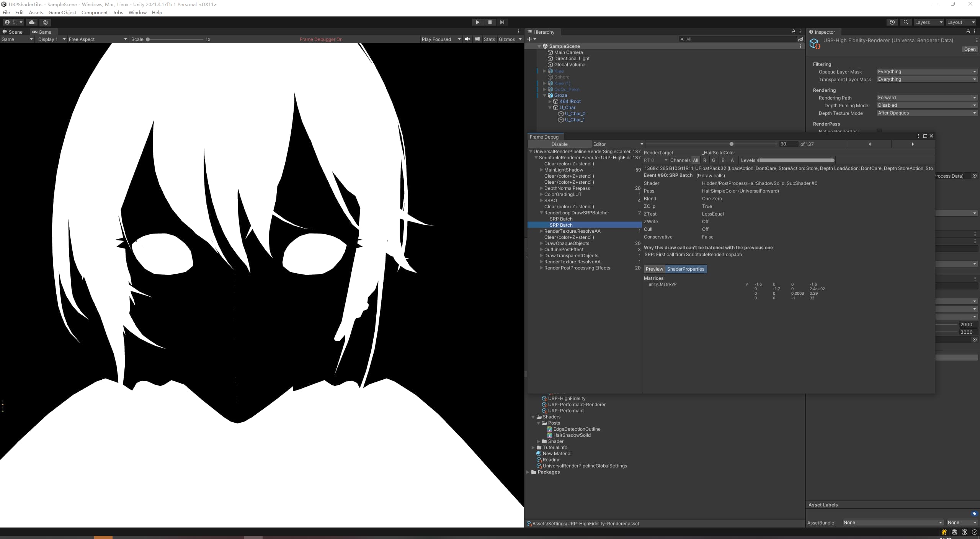Show only the R channel
980x539 pixels.
tap(704, 160)
